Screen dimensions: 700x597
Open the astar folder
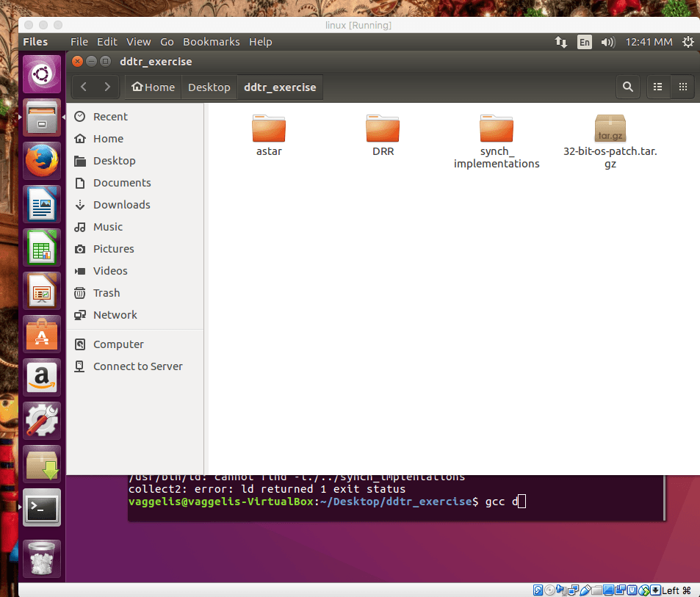(x=269, y=131)
